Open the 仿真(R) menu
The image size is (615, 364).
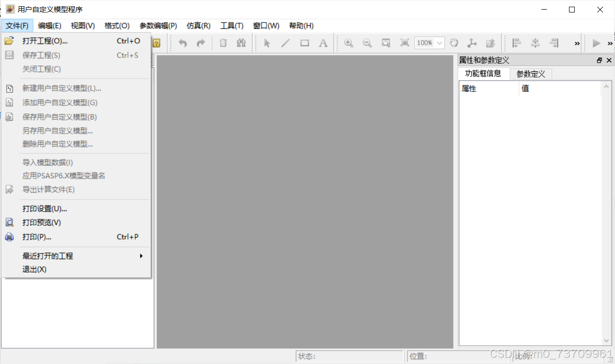[x=198, y=25]
